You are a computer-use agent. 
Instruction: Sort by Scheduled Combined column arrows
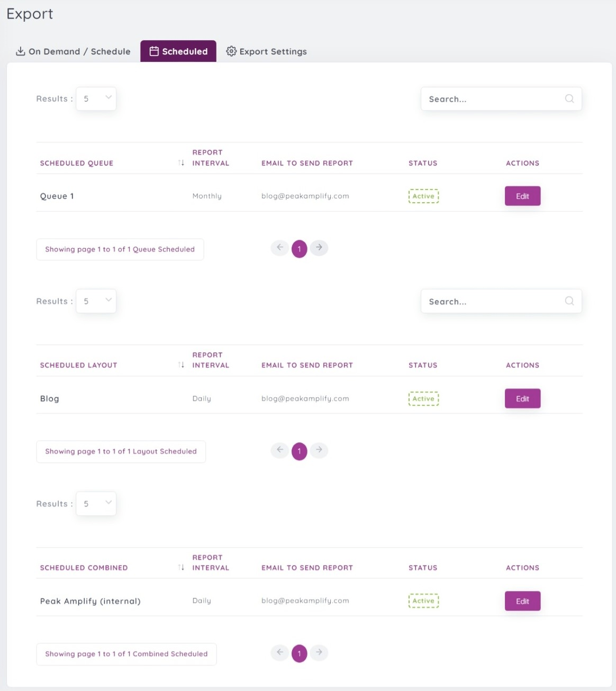(x=181, y=568)
